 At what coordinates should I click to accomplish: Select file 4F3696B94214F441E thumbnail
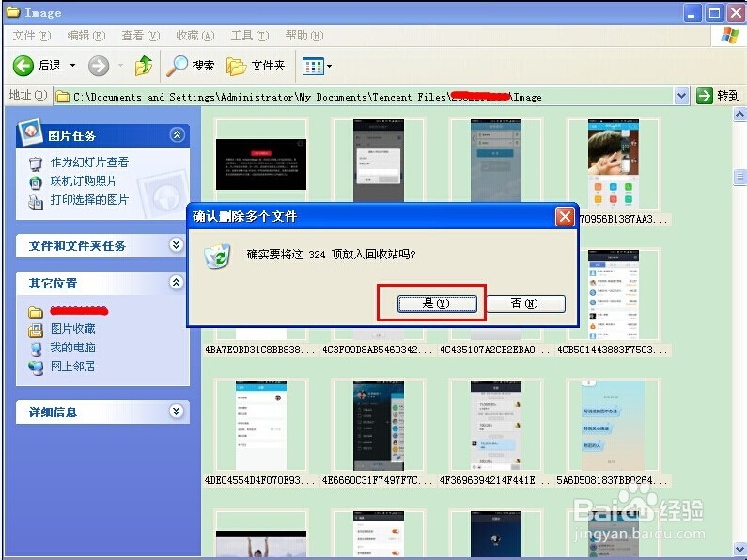[495, 426]
